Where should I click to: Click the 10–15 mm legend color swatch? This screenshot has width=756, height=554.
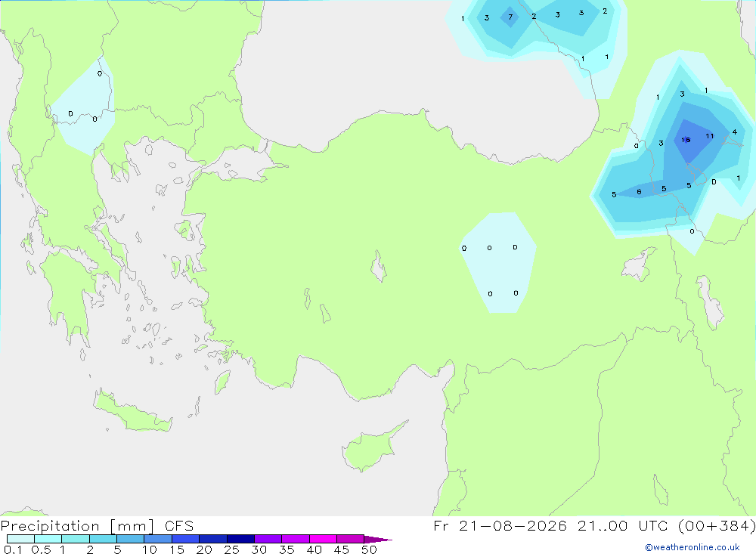[158, 539]
